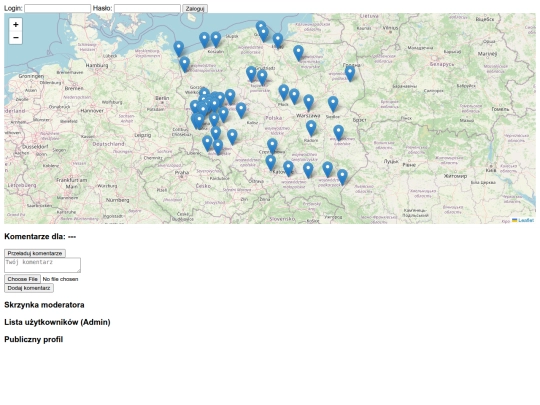Zoom in the map with the plus button
Image resolution: width=540 pixels, height=405 pixels.
pos(15,24)
